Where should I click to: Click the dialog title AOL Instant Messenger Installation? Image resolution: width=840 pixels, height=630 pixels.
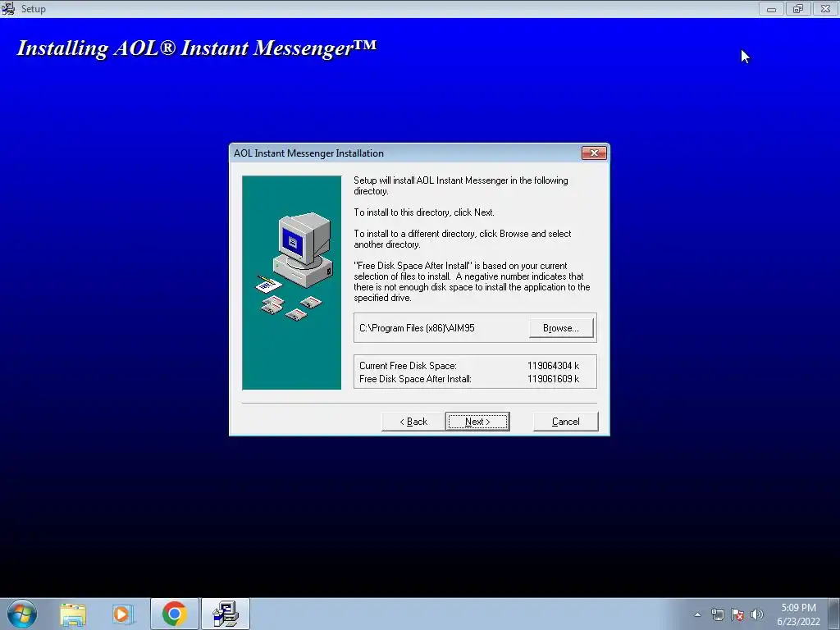[308, 153]
